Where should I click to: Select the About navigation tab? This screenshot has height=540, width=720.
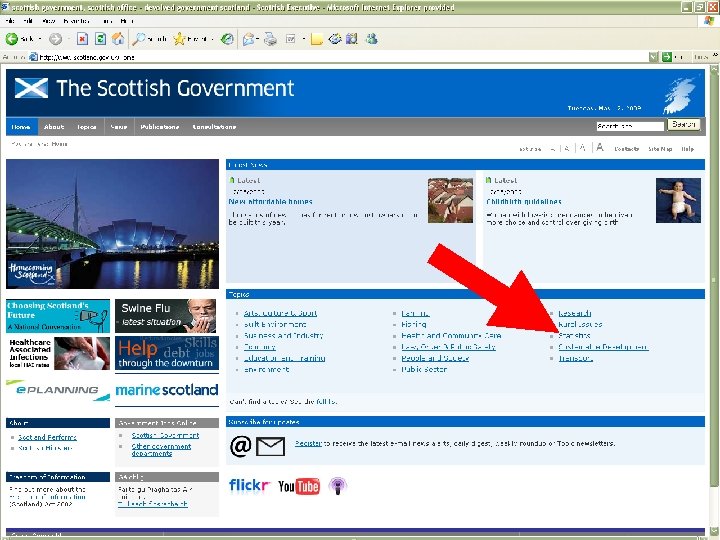54,127
